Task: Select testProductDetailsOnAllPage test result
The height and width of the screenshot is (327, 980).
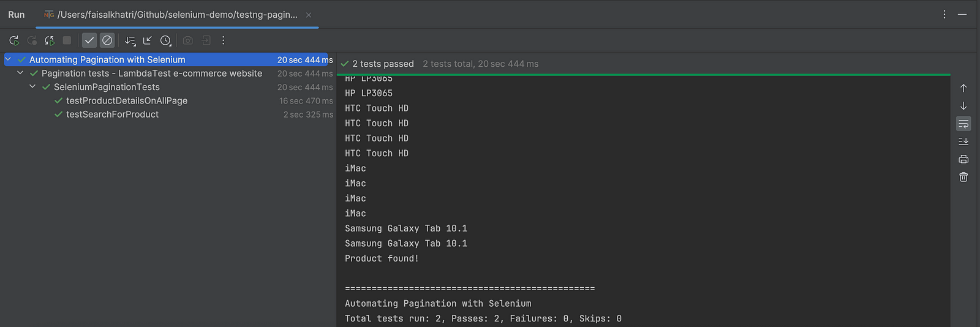Action: click(x=127, y=100)
